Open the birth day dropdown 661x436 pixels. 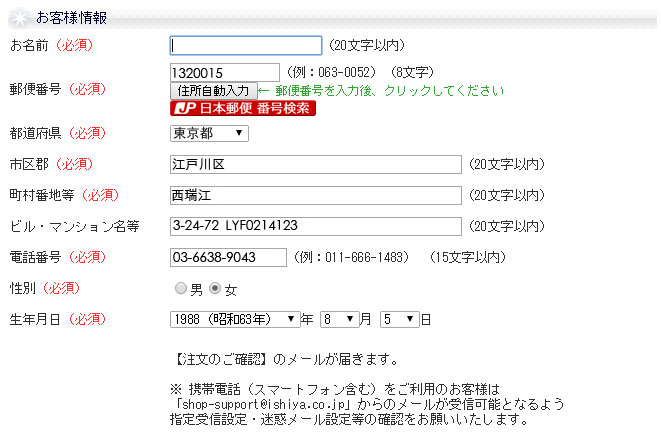tap(397, 319)
